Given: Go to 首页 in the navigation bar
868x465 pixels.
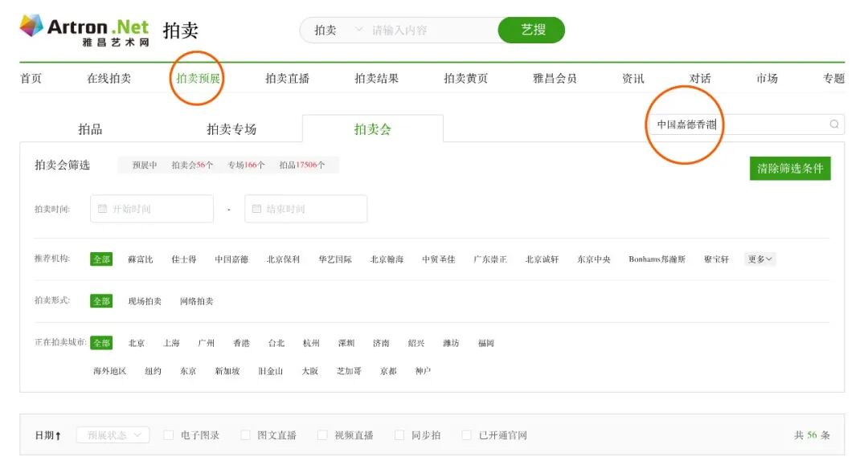Looking at the screenshot, I should click(x=31, y=79).
